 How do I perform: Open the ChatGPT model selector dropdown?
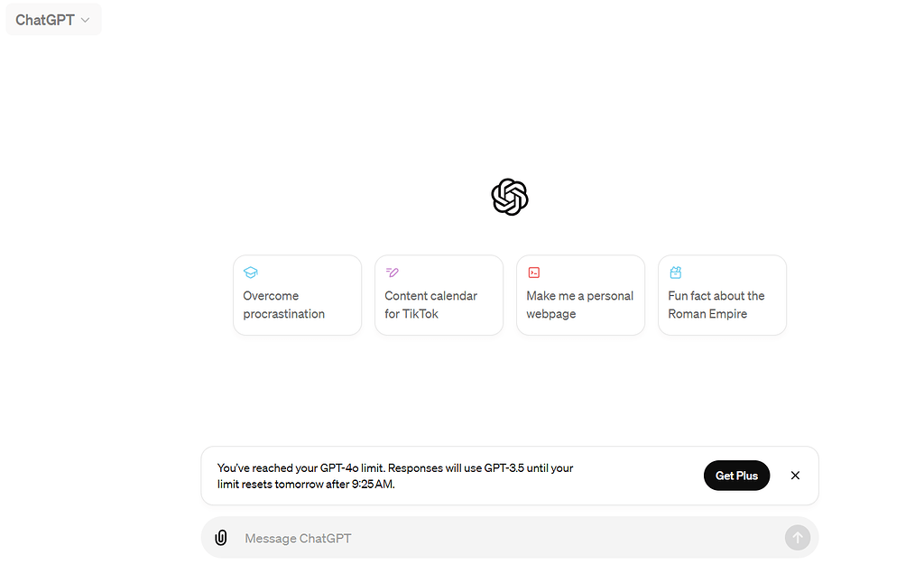point(53,19)
